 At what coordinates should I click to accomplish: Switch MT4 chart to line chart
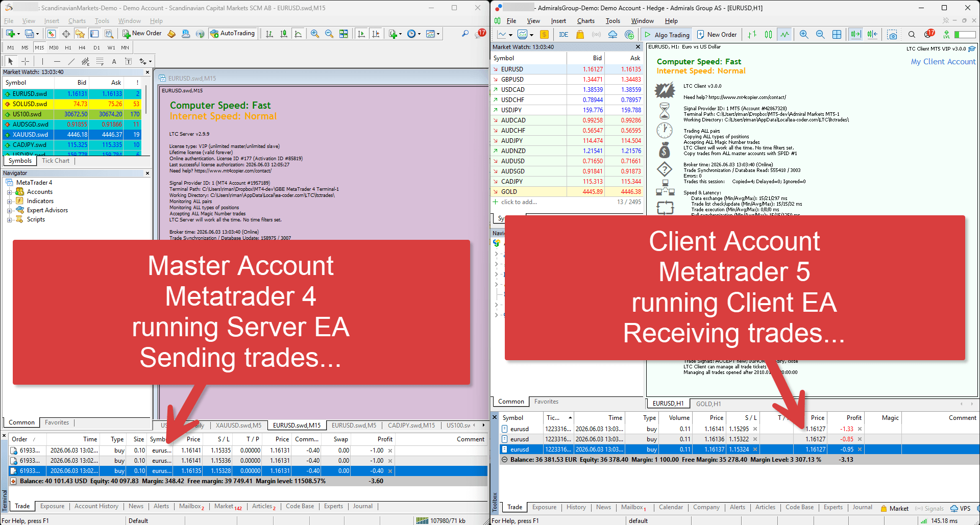pyautogui.click(x=298, y=34)
